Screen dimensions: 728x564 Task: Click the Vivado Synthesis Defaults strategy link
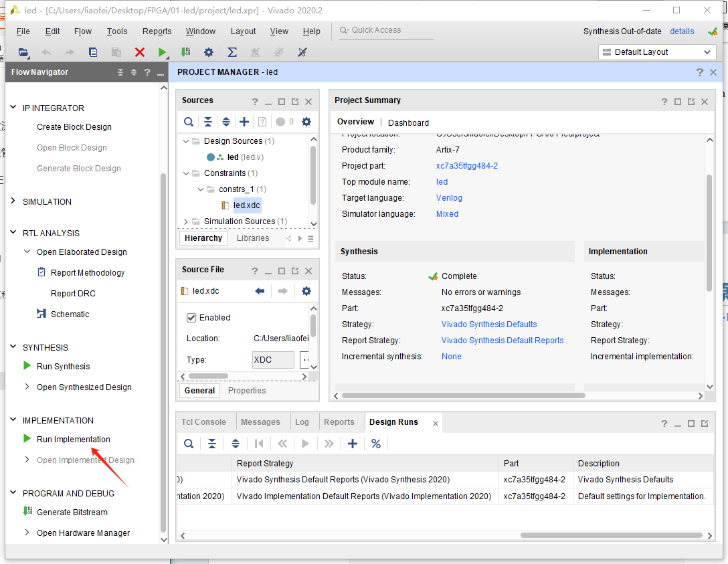pyautogui.click(x=489, y=324)
